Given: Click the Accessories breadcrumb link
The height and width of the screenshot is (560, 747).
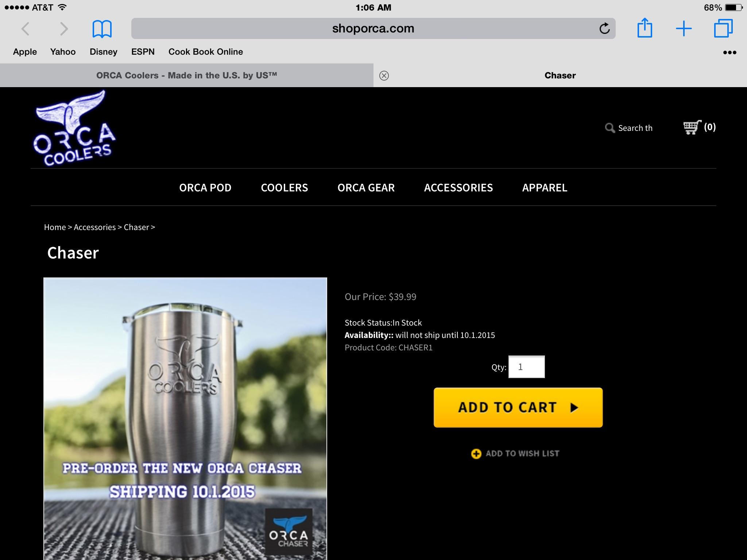Looking at the screenshot, I should (x=95, y=227).
